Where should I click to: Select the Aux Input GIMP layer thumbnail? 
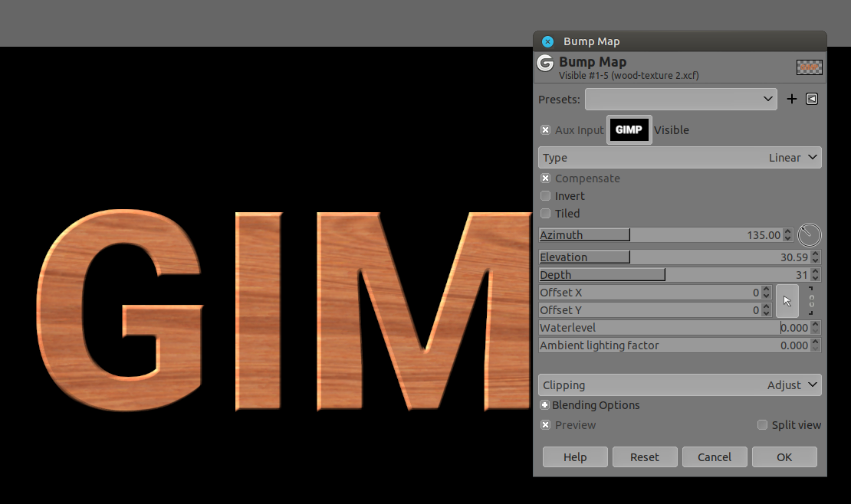point(629,129)
